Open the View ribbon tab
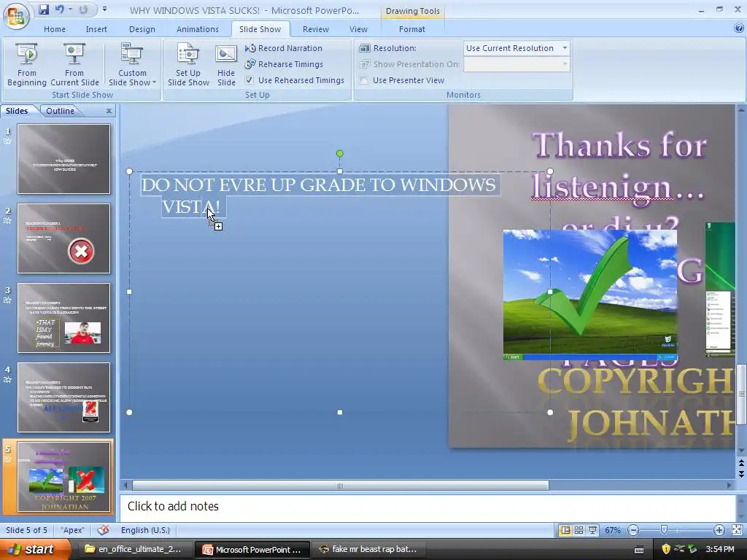Viewport: 747px width, 560px height. (x=358, y=29)
